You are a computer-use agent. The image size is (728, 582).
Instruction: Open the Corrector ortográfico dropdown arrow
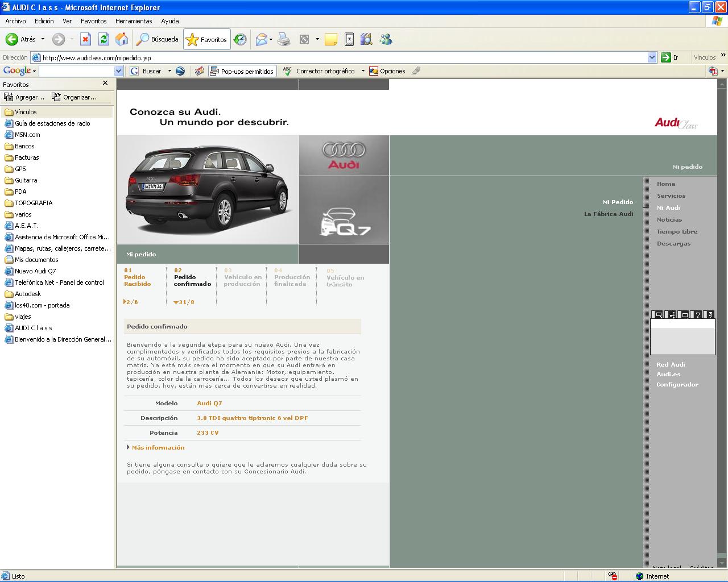(x=362, y=71)
